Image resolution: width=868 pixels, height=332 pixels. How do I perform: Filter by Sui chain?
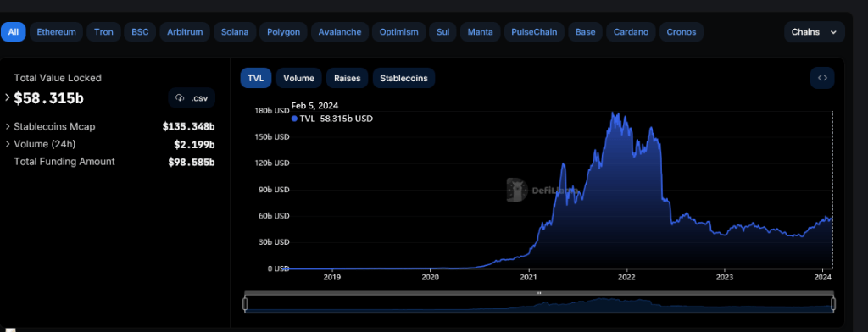pos(442,32)
